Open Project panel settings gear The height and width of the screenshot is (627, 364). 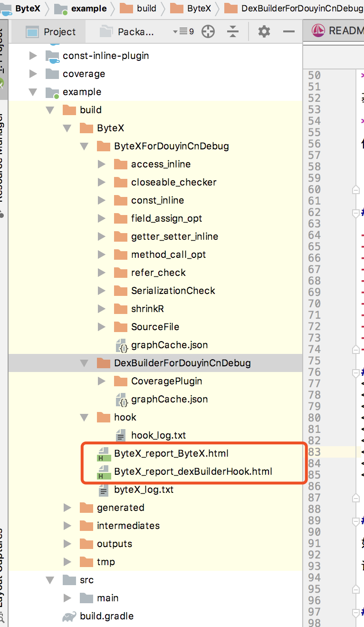264,32
